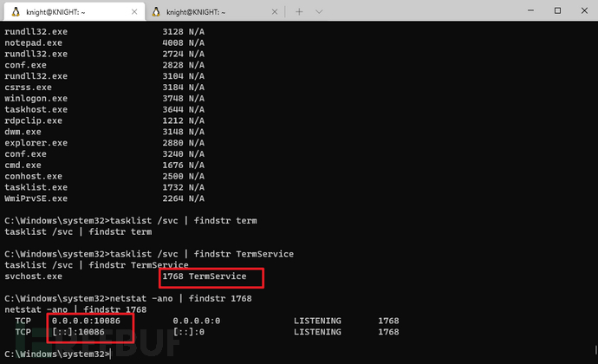This screenshot has width=598, height=364.
Task: Click the [::]:10086 local address
Action: point(78,332)
